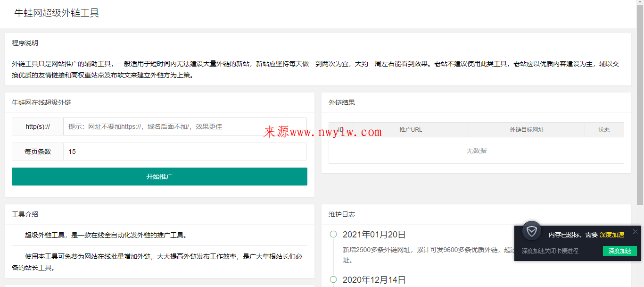This screenshot has height=287, width=644.
Task: Click the URL input field with the placeholder hint
Action: tap(185, 126)
